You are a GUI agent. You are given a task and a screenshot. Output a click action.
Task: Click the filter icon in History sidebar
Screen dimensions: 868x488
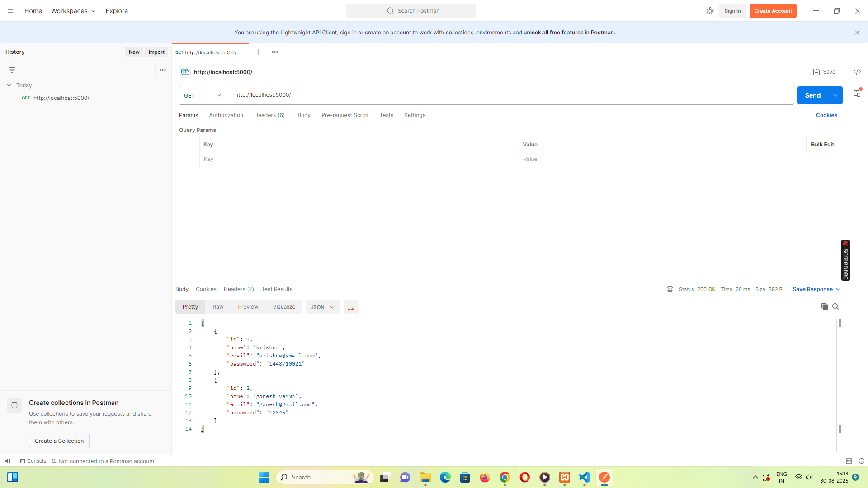coord(12,70)
